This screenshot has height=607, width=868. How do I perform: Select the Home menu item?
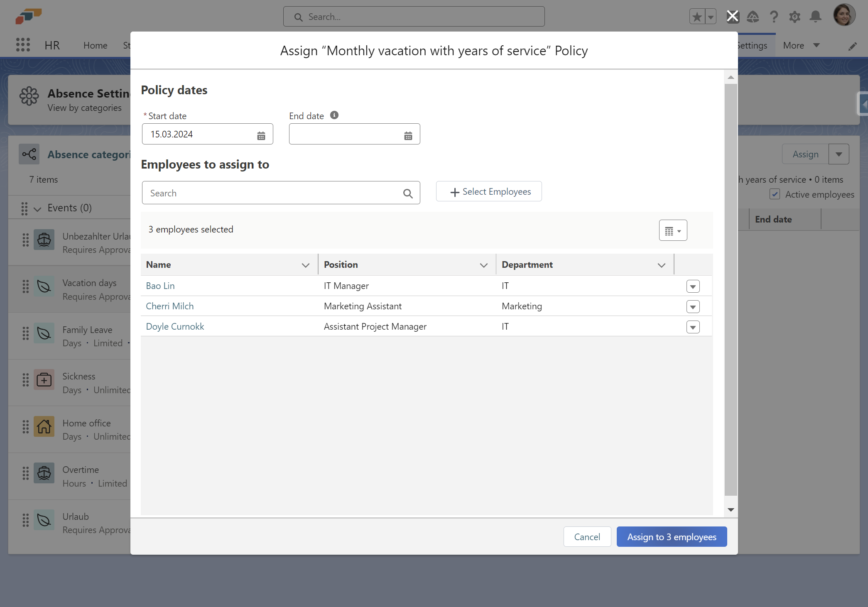[95, 45]
